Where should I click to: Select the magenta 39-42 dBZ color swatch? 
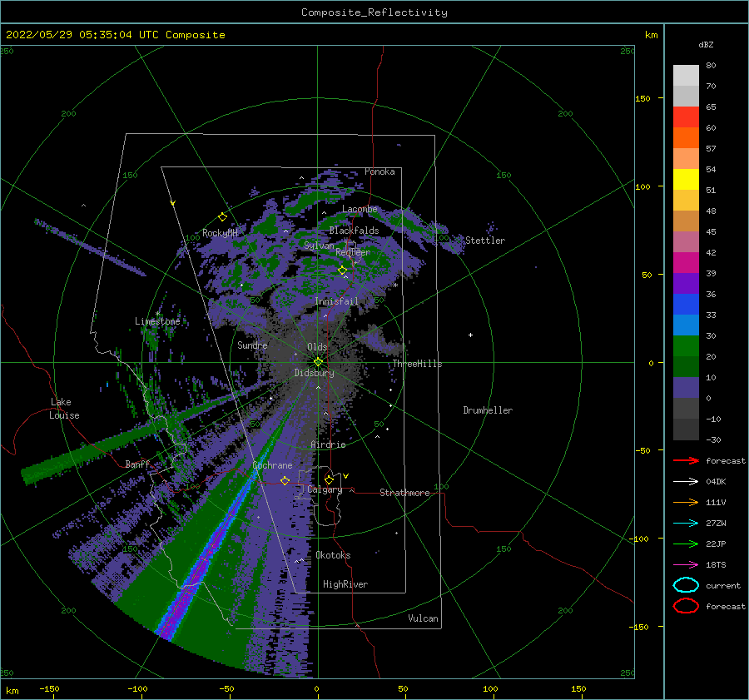(x=686, y=263)
